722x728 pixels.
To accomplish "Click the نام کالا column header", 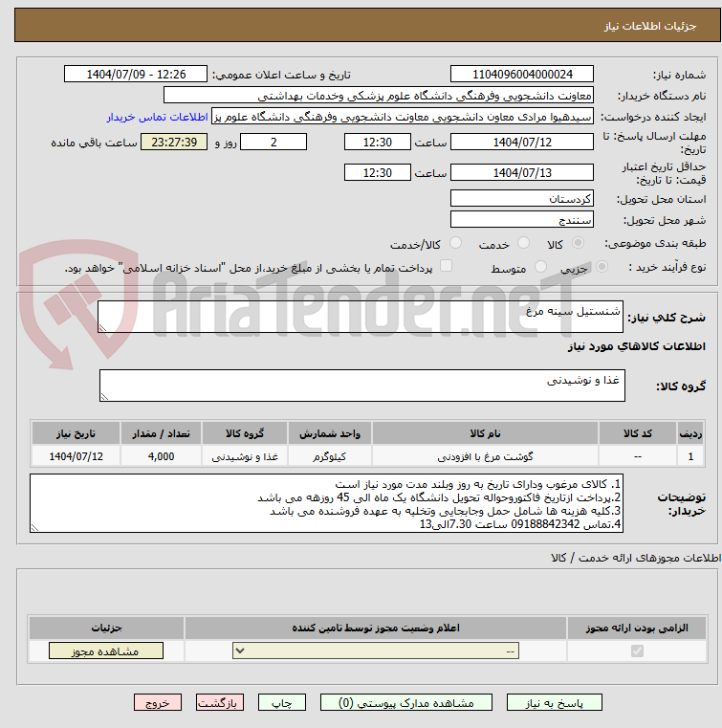I will (x=485, y=433).
